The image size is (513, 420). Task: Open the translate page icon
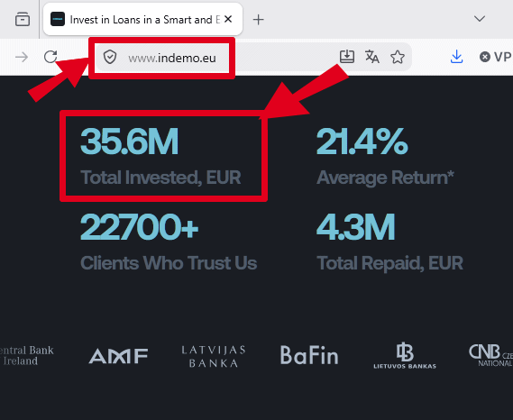[372, 57]
